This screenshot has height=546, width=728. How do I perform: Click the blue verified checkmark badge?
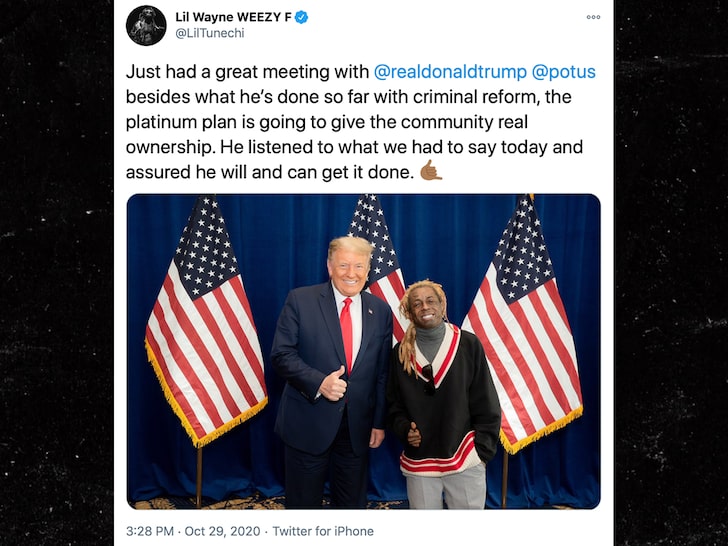pos(302,18)
